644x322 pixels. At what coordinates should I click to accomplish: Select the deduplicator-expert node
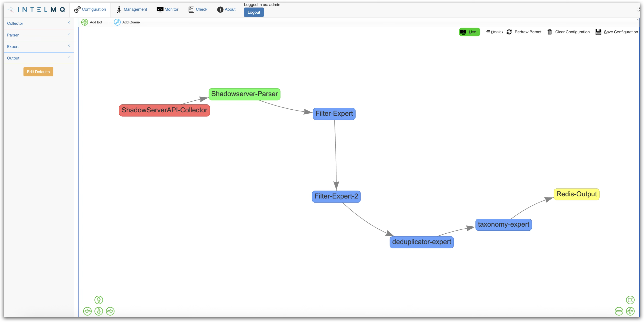[x=421, y=242]
